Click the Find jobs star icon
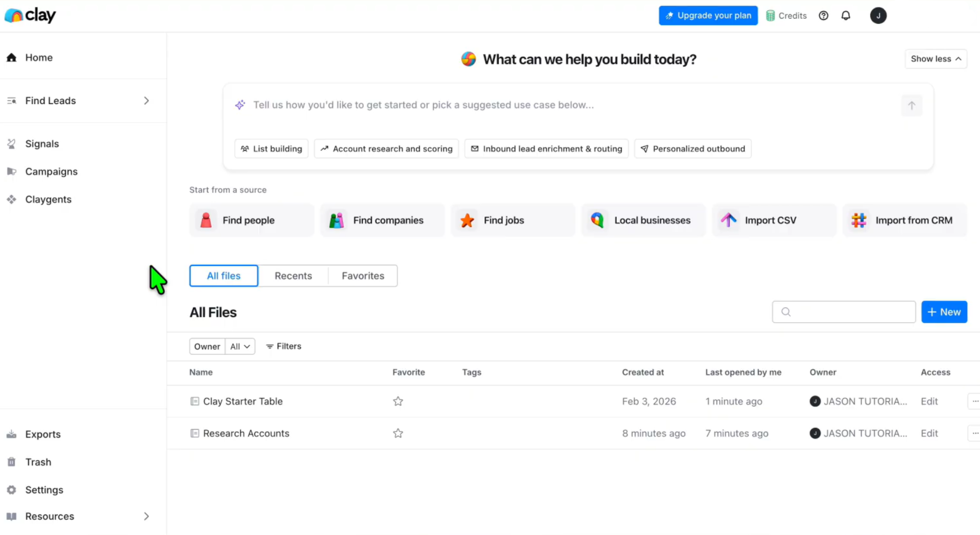The height and width of the screenshot is (535, 980). pos(467,220)
